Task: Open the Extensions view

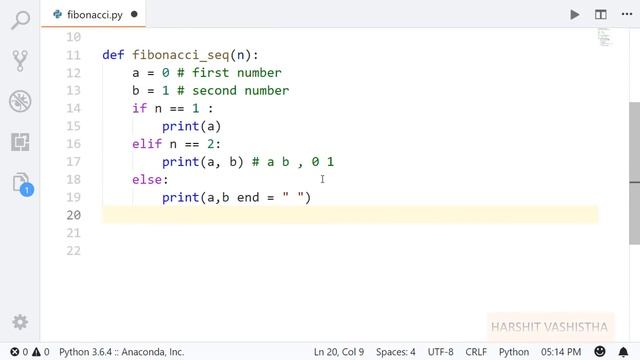Action: [x=20, y=142]
